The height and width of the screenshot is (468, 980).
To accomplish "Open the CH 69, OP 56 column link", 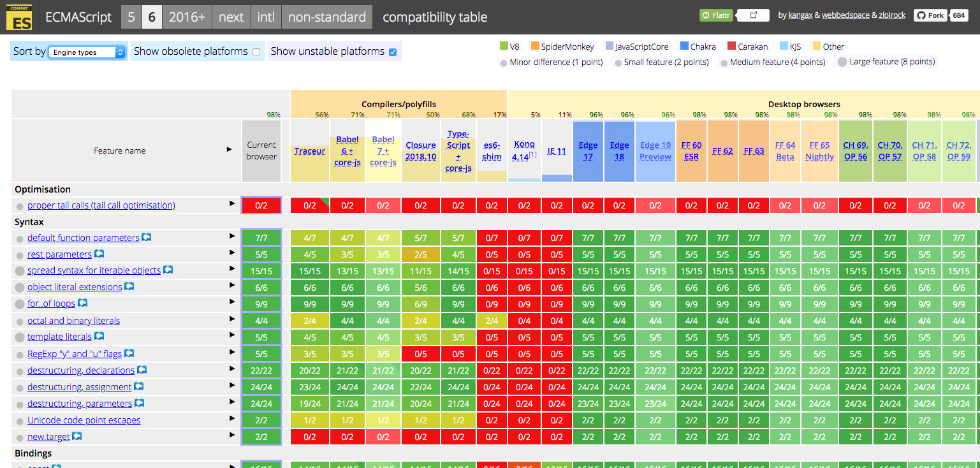I will pyautogui.click(x=856, y=151).
